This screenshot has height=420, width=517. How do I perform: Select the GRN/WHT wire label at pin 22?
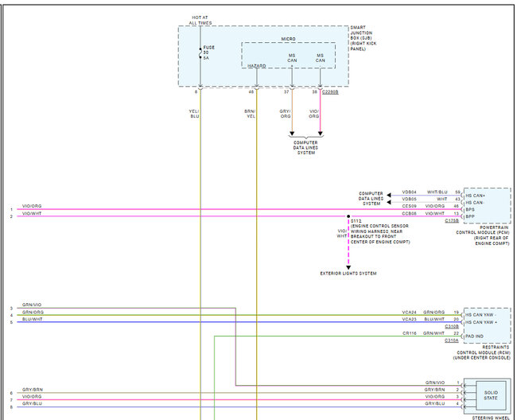pyautogui.click(x=433, y=333)
